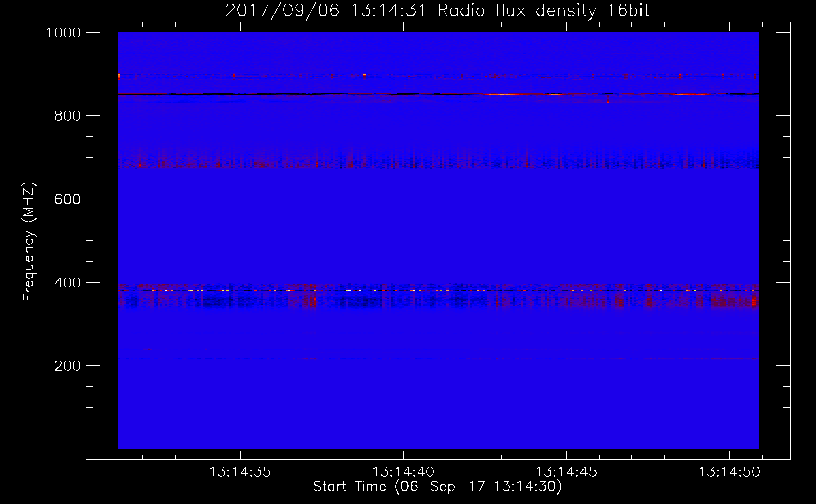Screen dimensions: 816x504
Task: Click the time tick label "13:14:45"
Action: point(566,472)
